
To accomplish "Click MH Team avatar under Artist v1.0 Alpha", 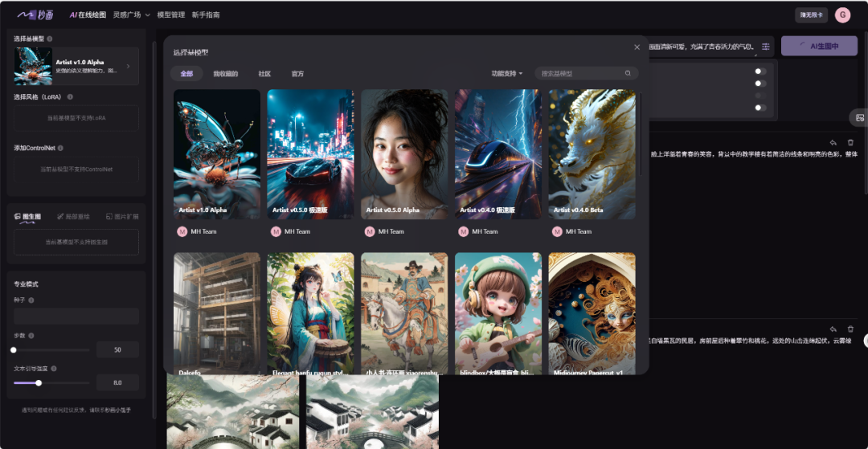I will click(182, 231).
